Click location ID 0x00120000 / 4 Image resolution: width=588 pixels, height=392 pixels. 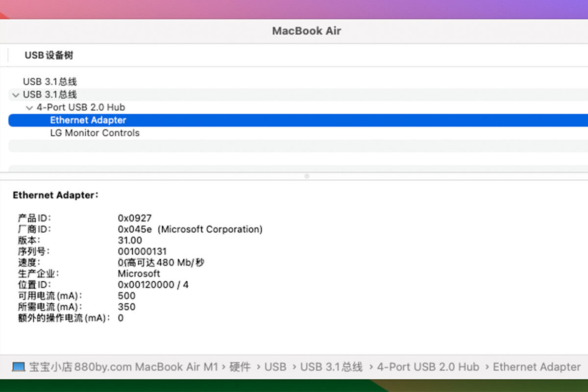point(153,285)
